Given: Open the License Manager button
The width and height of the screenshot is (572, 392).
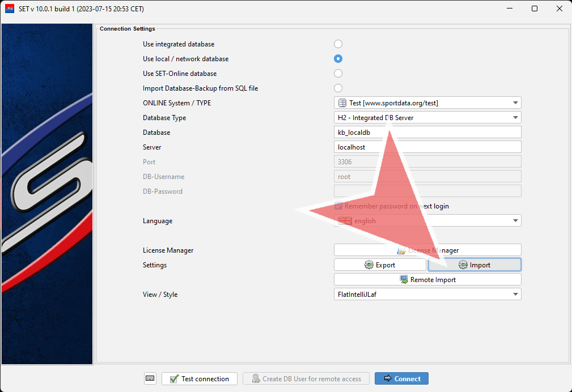Looking at the screenshot, I should coord(427,250).
